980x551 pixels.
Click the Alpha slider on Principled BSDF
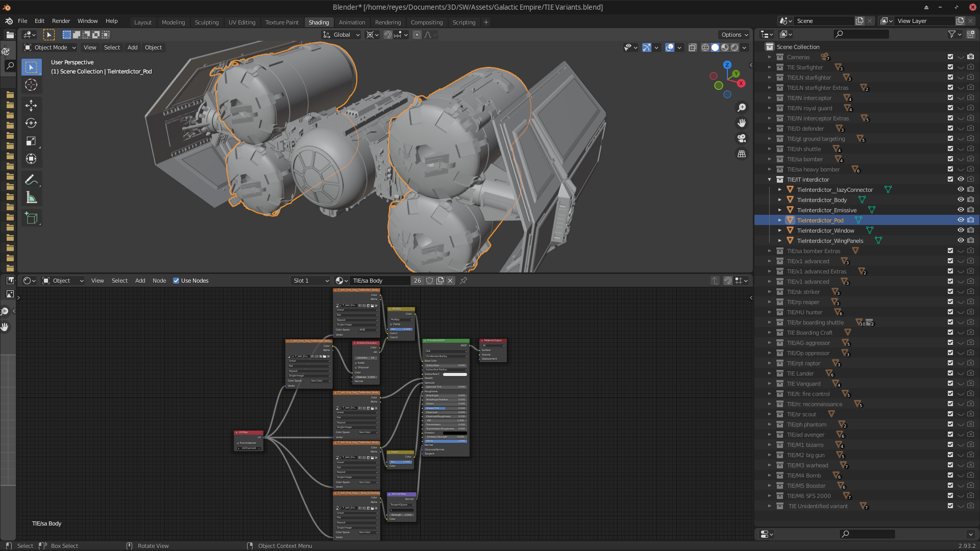[x=446, y=441]
